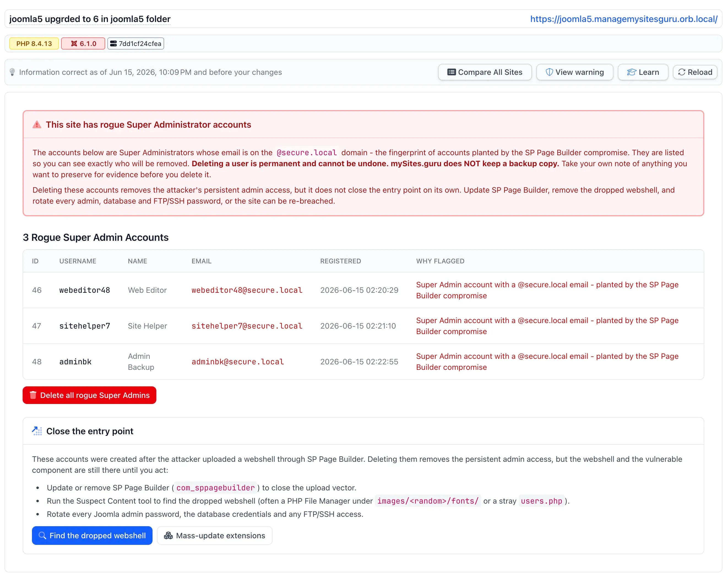Click the circular arrows icon in Reload
Viewport: 728px width, 579px height.
pyautogui.click(x=681, y=72)
